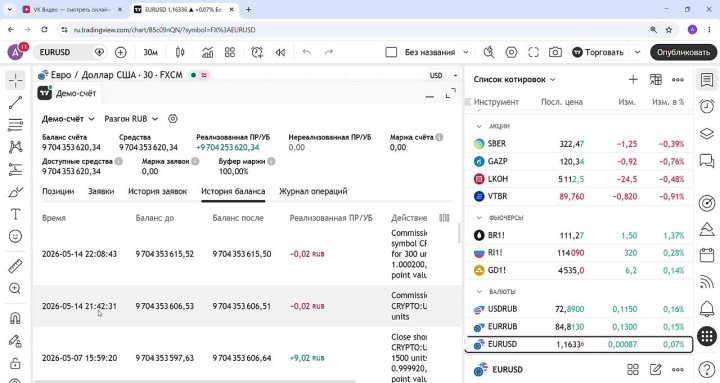
Task: Activate the Replay rewind icon
Action: (x=280, y=52)
